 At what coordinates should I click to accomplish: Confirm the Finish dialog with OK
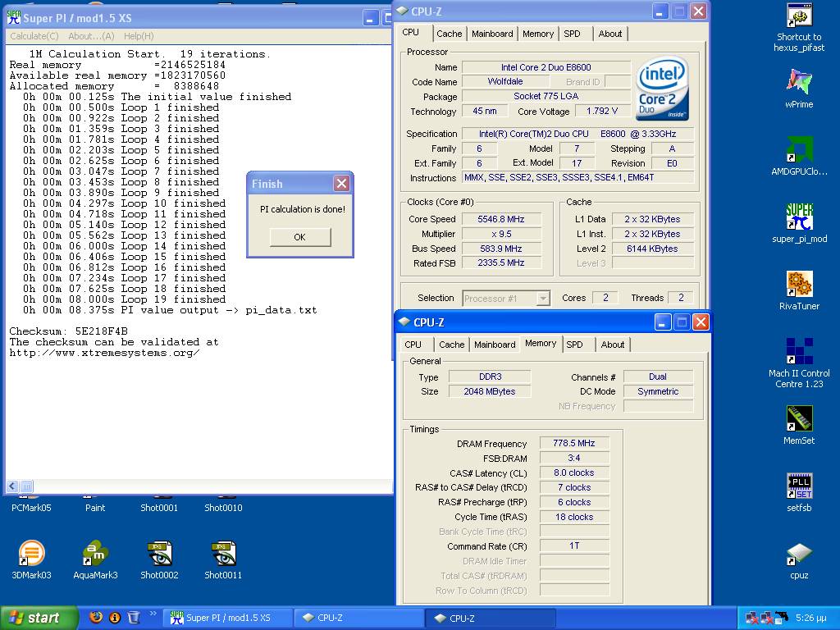click(x=300, y=237)
